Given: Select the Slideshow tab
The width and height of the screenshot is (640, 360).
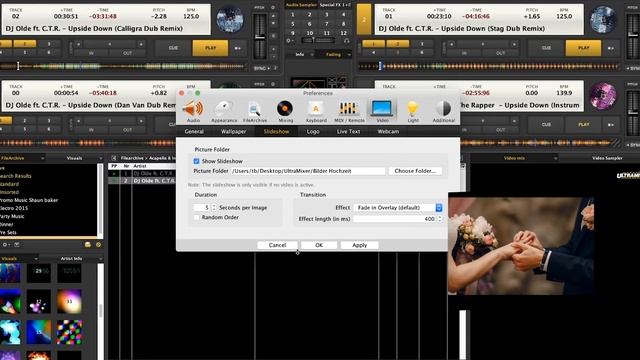Looking at the screenshot, I should 276,131.
